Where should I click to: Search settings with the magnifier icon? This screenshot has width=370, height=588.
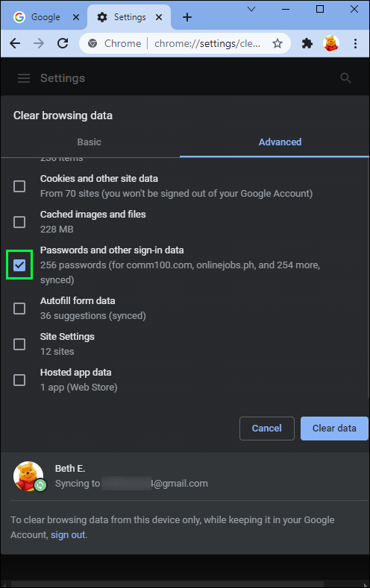[x=345, y=78]
